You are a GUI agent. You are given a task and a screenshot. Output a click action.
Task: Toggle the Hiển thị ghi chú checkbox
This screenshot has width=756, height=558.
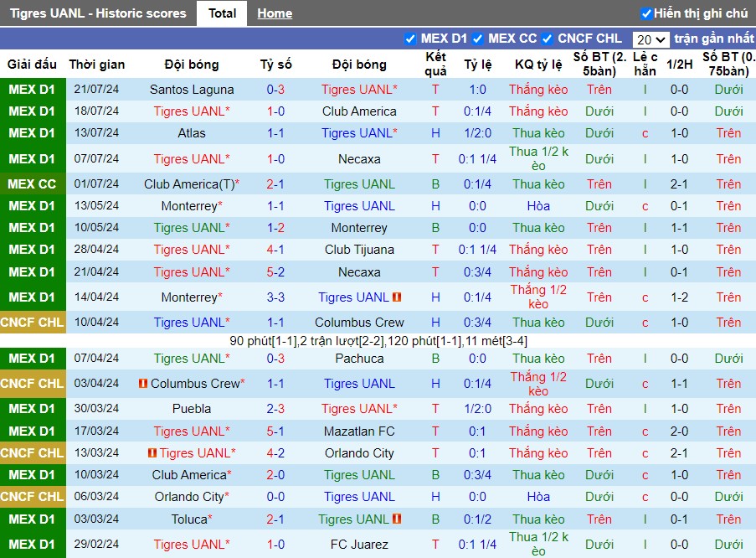[x=646, y=13]
